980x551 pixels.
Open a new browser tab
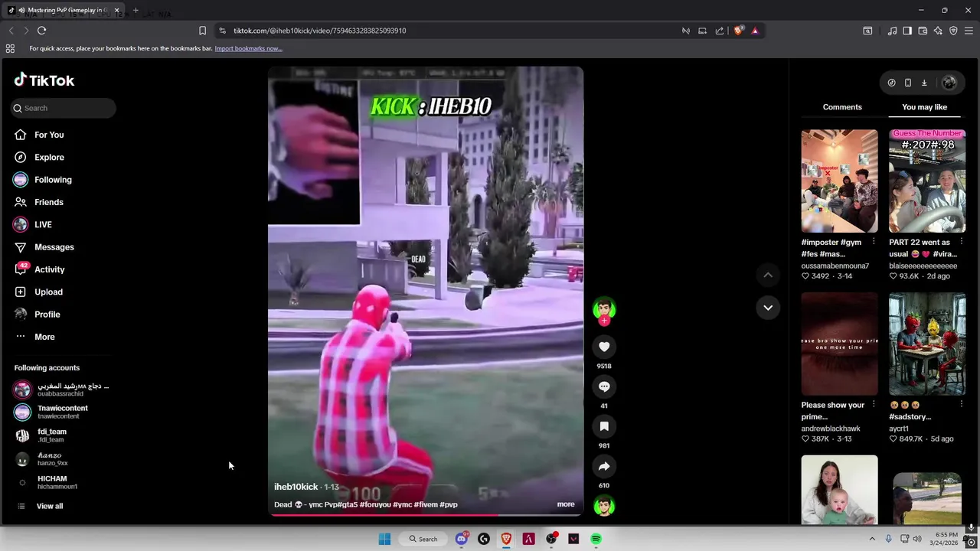coord(136,10)
